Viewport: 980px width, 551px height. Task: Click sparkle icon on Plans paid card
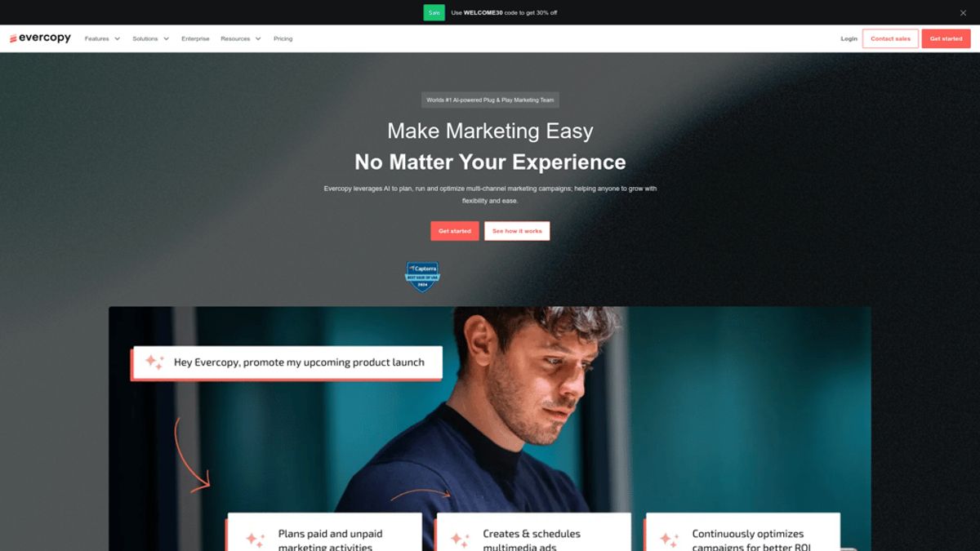tap(256, 540)
